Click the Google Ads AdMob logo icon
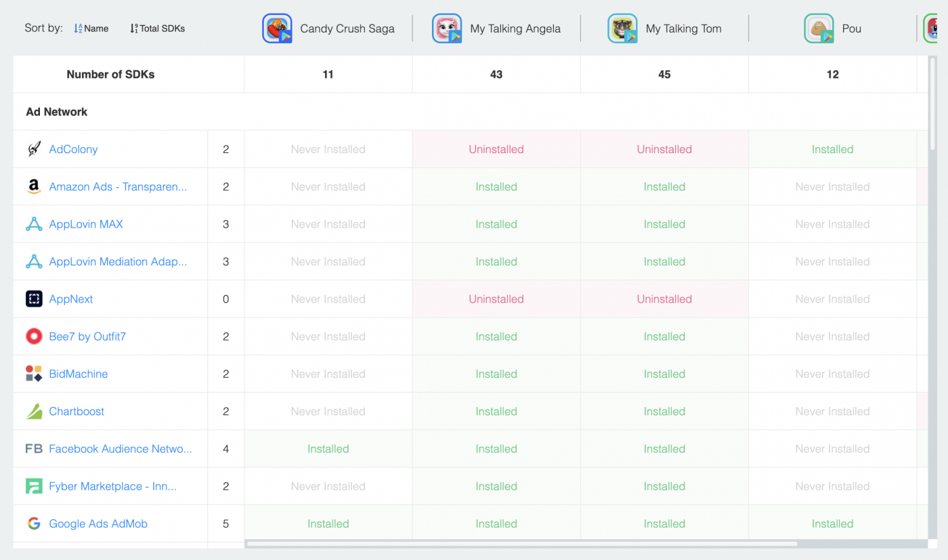The height and width of the screenshot is (560, 948). (x=33, y=523)
